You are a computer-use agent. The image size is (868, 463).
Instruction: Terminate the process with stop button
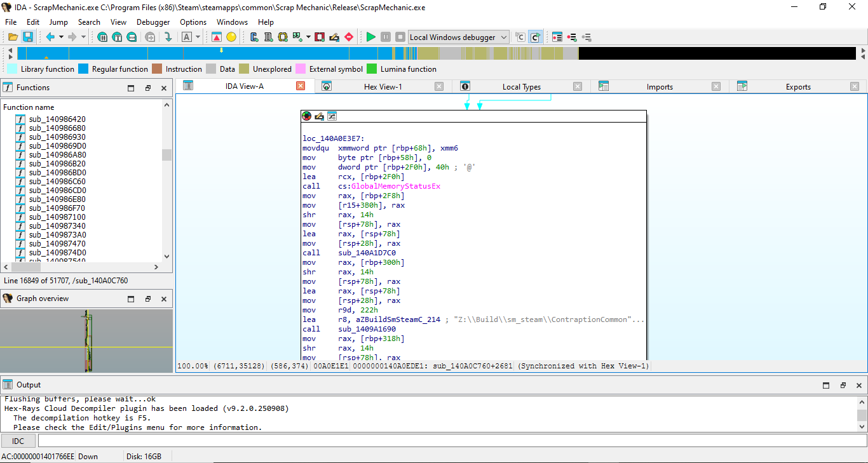[400, 37]
